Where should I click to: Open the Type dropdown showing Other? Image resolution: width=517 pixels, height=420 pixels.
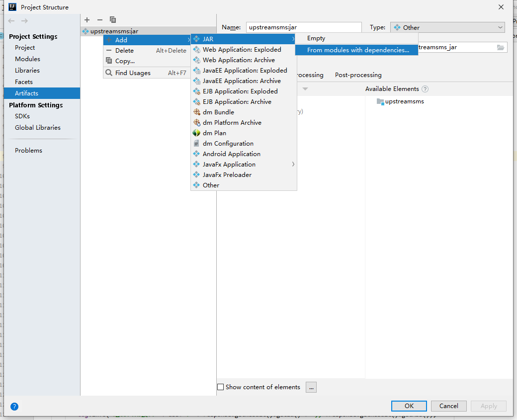[x=447, y=27]
